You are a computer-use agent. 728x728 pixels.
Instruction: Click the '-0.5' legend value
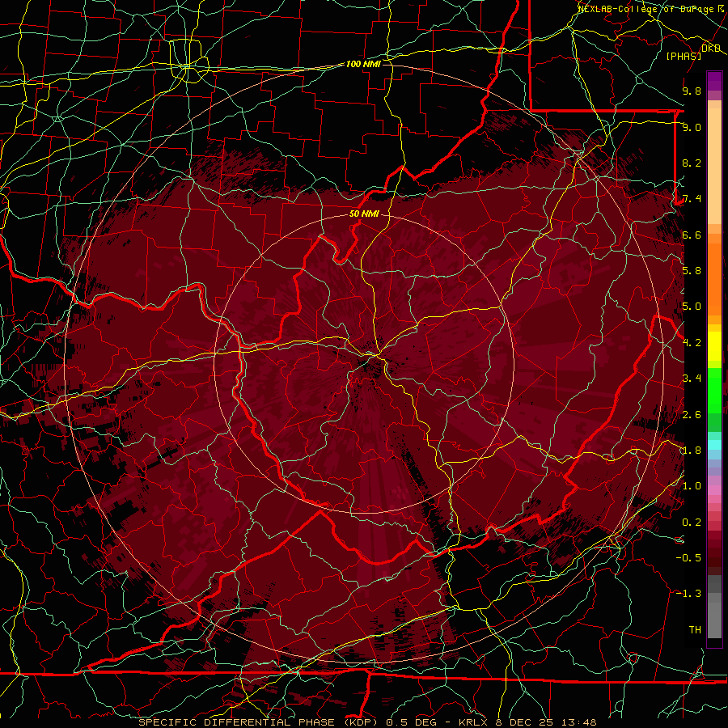(x=688, y=558)
